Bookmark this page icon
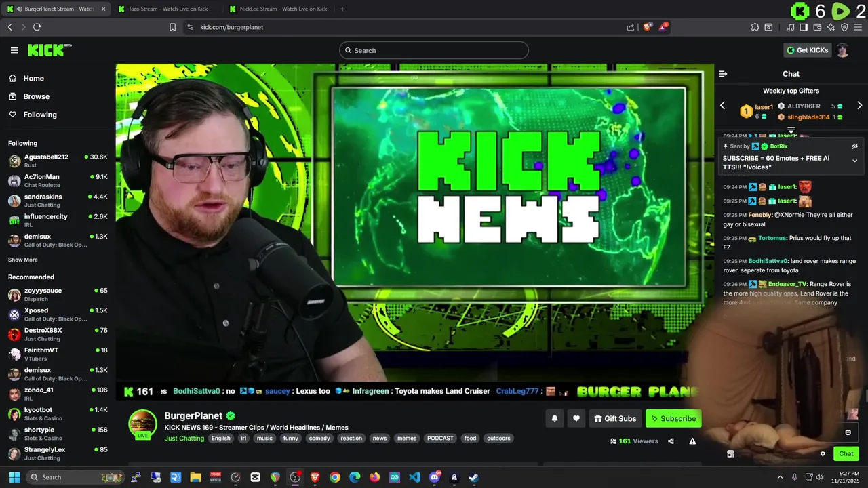The image size is (868, 488). point(172,27)
